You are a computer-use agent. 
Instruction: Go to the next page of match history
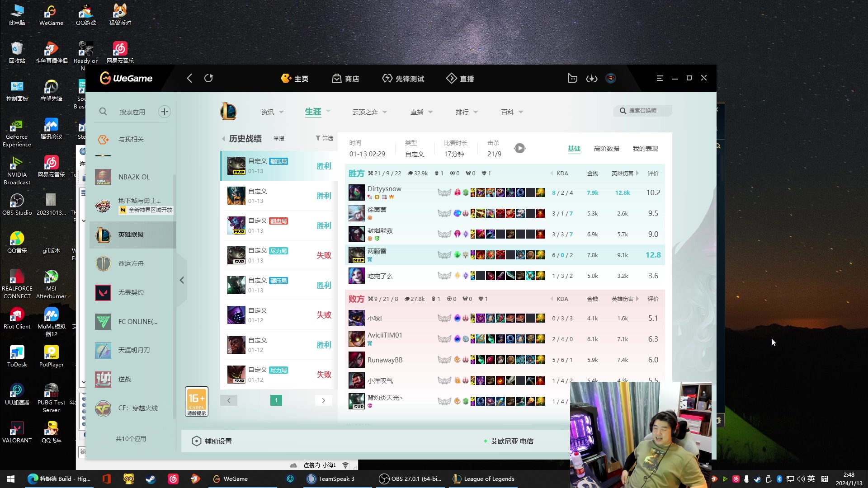(323, 400)
